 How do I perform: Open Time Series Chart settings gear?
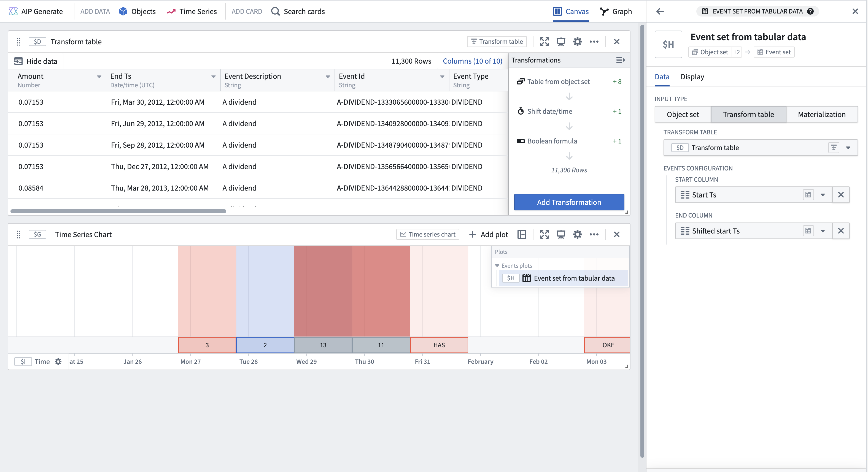coord(578,234)
